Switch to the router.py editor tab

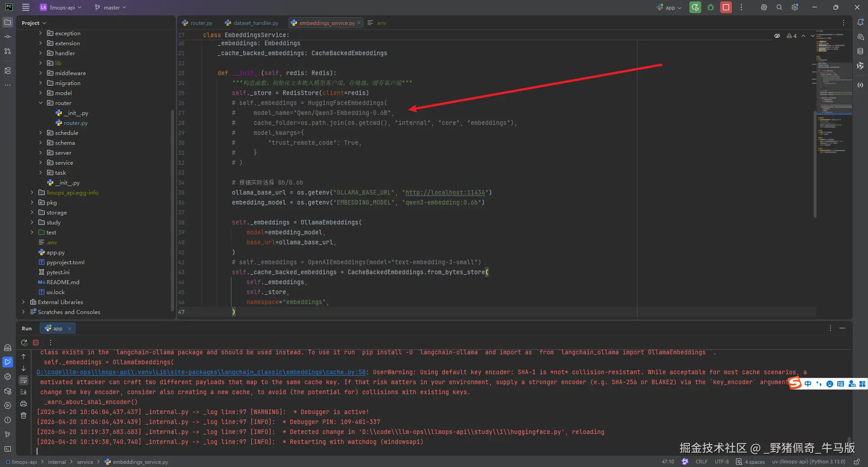(x=201, y=23)
